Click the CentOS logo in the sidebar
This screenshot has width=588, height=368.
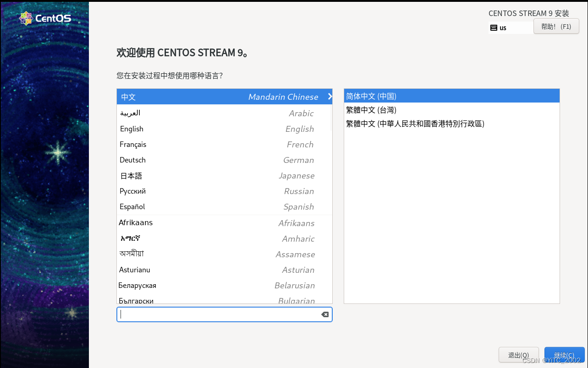(x=45, y=19)
